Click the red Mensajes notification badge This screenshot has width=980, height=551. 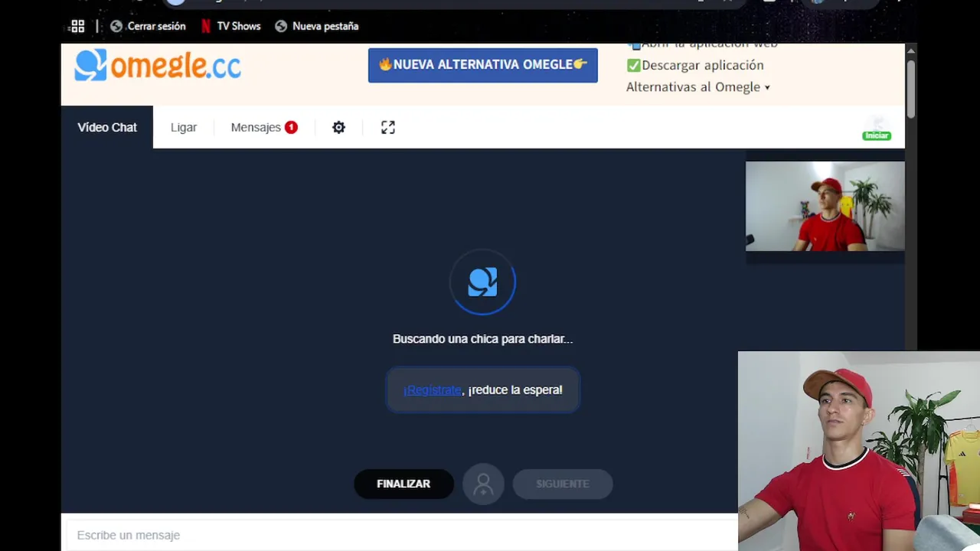click(x=291, y=127)
